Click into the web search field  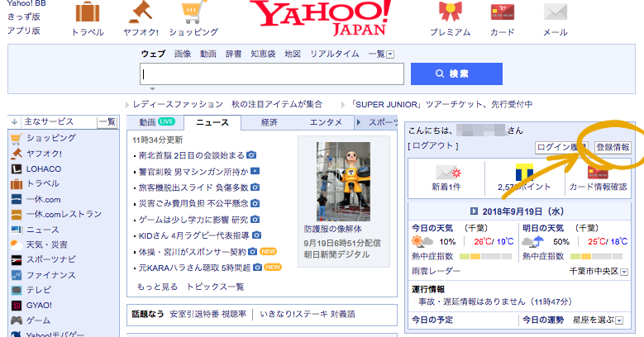[272, 74]
